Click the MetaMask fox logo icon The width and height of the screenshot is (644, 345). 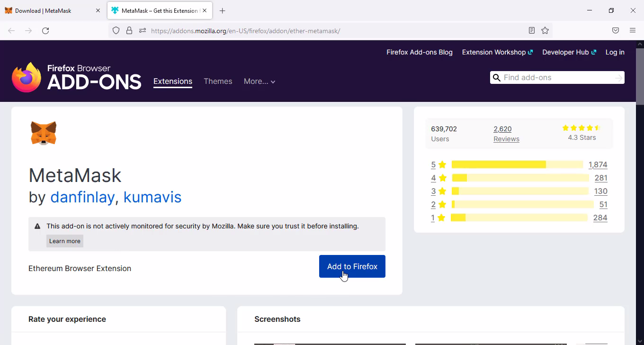[44, 133]
